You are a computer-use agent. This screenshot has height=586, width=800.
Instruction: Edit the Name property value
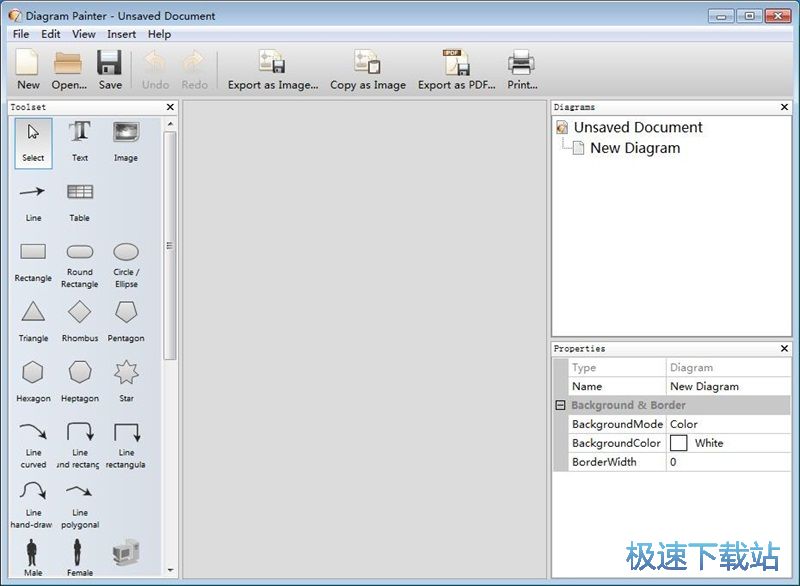coord(728,386)
